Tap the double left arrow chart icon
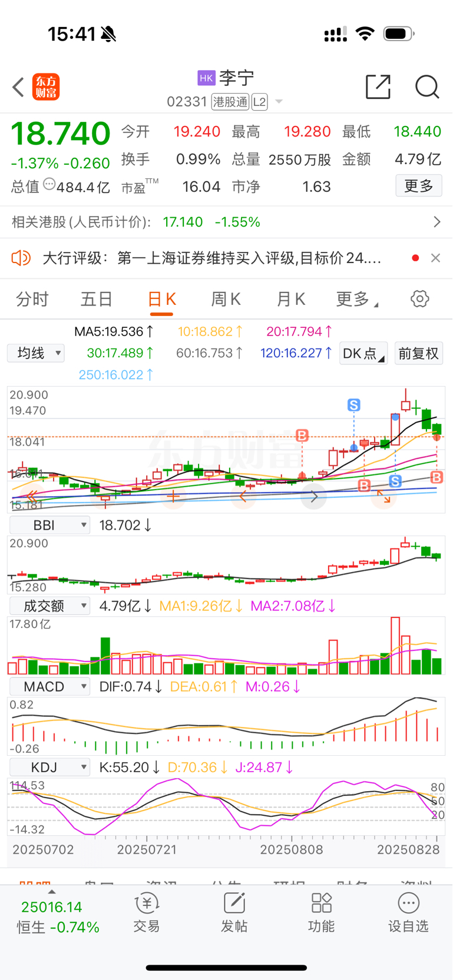The image size is (453, 980). coord(32,496)
